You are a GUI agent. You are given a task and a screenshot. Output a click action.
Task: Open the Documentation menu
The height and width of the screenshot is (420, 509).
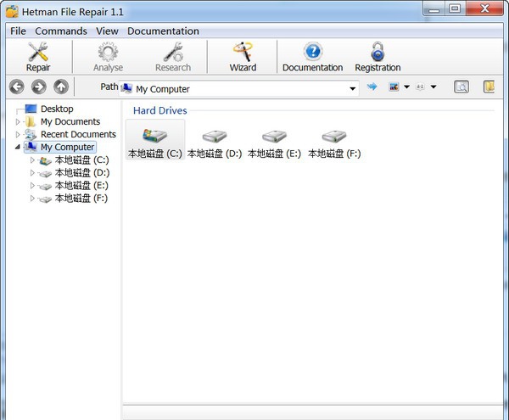163,31
